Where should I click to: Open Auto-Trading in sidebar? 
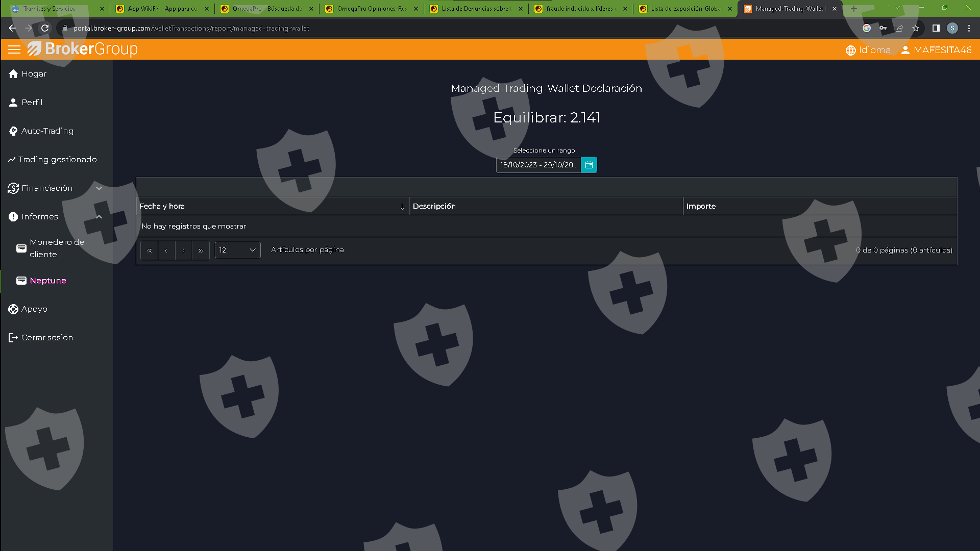(x=47, y=131)
